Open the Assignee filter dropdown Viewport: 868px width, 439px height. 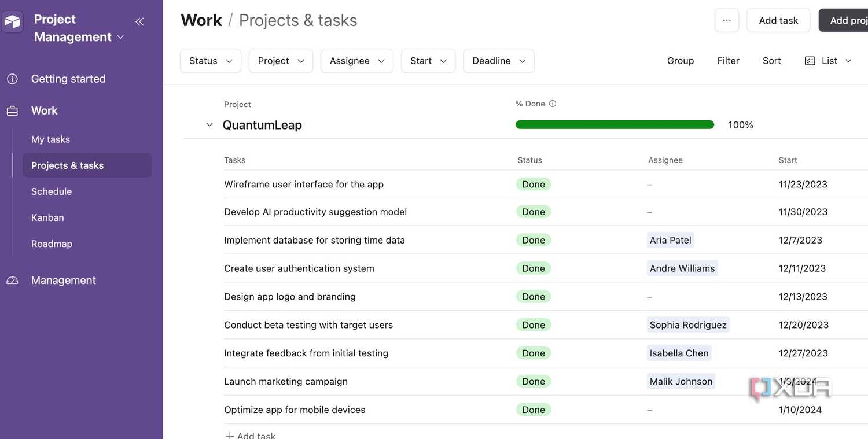tap(357, 61)
